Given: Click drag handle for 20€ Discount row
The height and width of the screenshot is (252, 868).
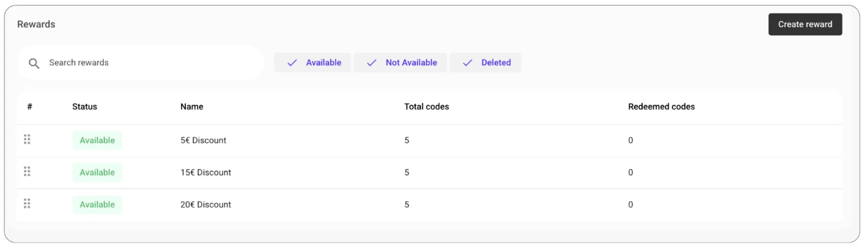Looking at the screenshot, I should [x=27, y=204].
